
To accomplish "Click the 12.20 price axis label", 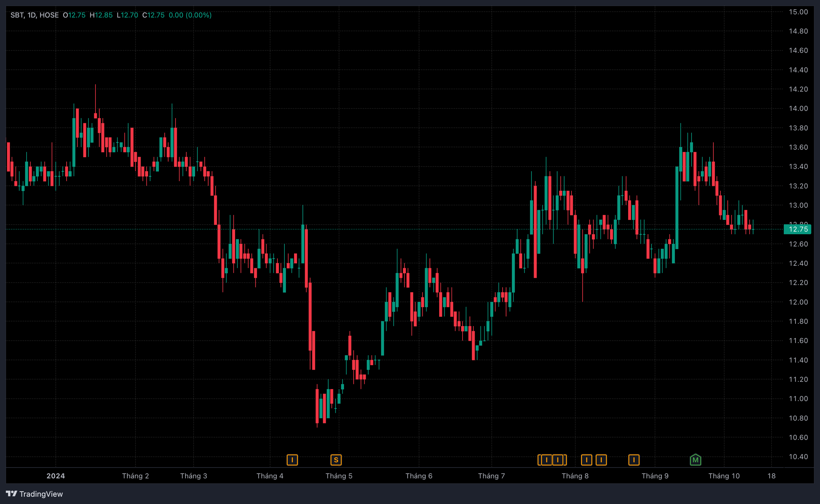I will click(798, 283).
